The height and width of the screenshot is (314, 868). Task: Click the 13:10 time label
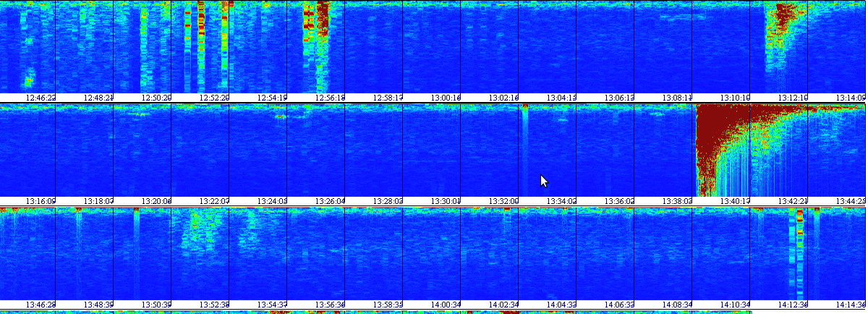735,97
